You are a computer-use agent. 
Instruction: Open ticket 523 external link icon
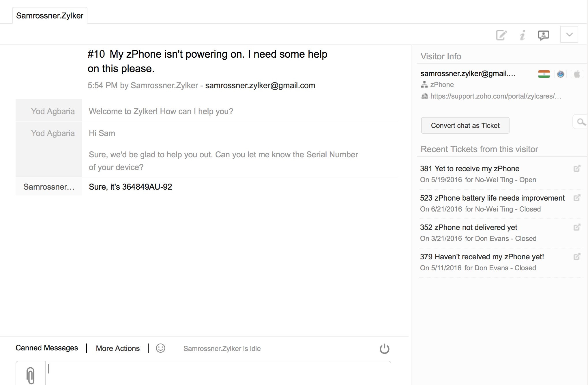[x=577, y=198]
